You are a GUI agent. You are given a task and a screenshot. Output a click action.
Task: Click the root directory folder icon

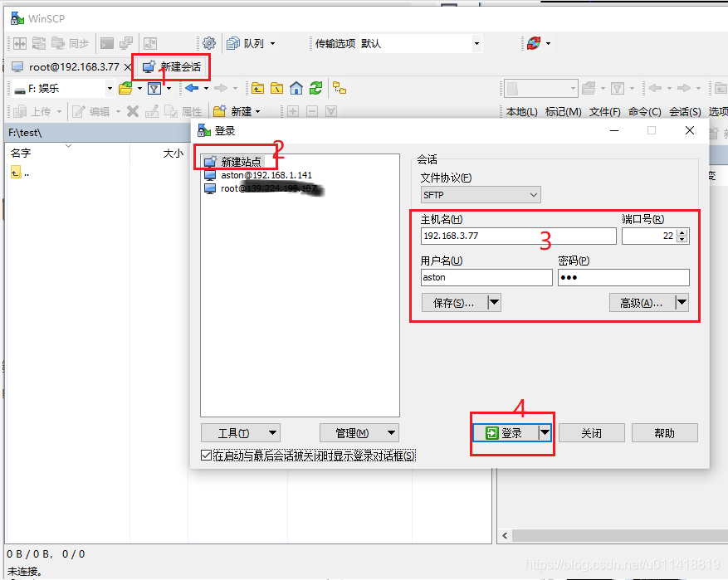(x=276, y=88)
